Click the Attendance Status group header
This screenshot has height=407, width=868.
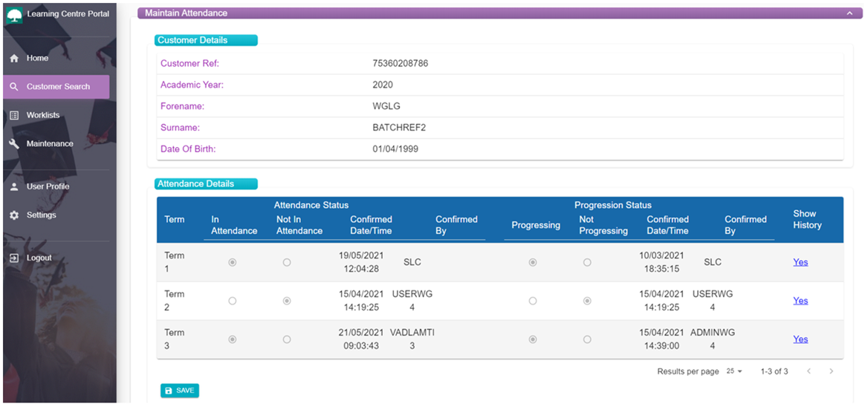coord(311,205)
